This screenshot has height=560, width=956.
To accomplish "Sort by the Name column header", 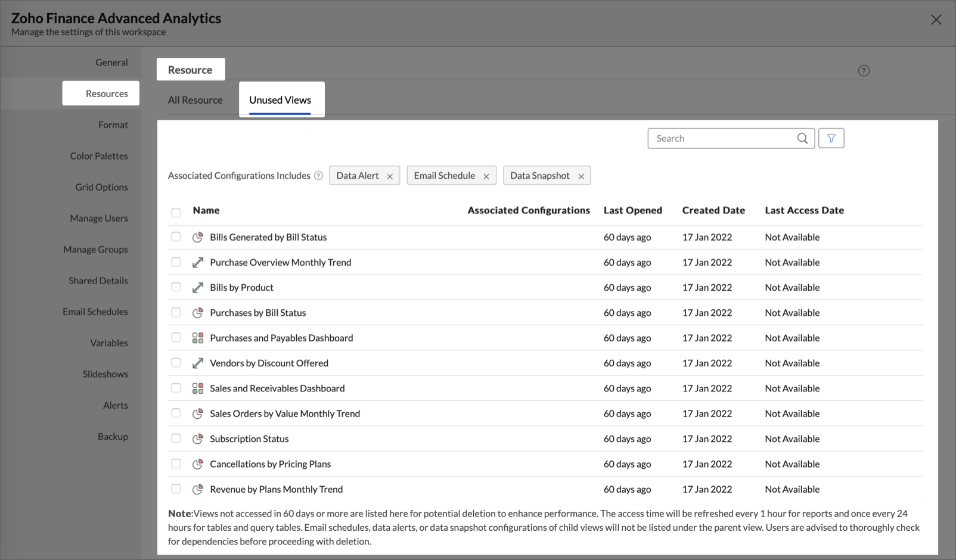I will [x=206, y=210].
